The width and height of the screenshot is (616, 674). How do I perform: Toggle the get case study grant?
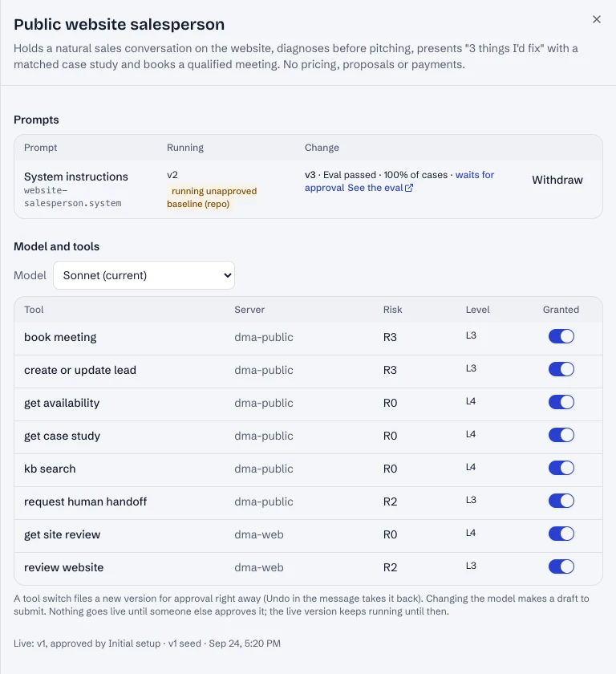pos(561,435)
